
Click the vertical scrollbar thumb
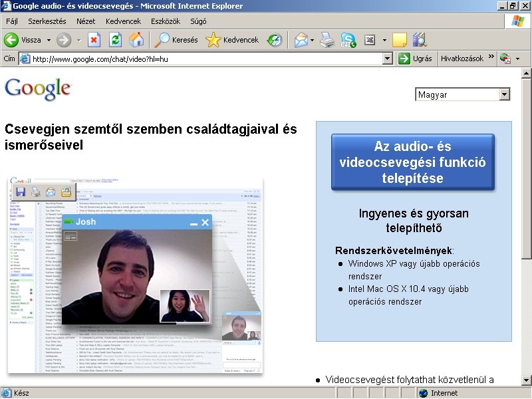(526, 169)
